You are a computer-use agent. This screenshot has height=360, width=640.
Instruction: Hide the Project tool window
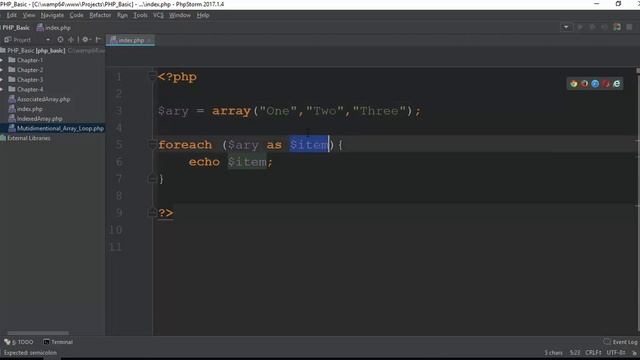pyautogui.click(x=98, y=40)
